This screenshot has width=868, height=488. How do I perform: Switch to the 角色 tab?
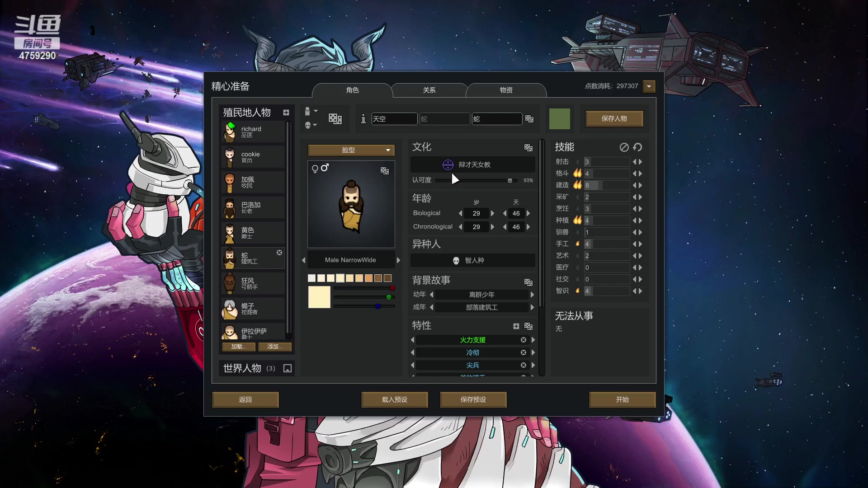[352, 90]
